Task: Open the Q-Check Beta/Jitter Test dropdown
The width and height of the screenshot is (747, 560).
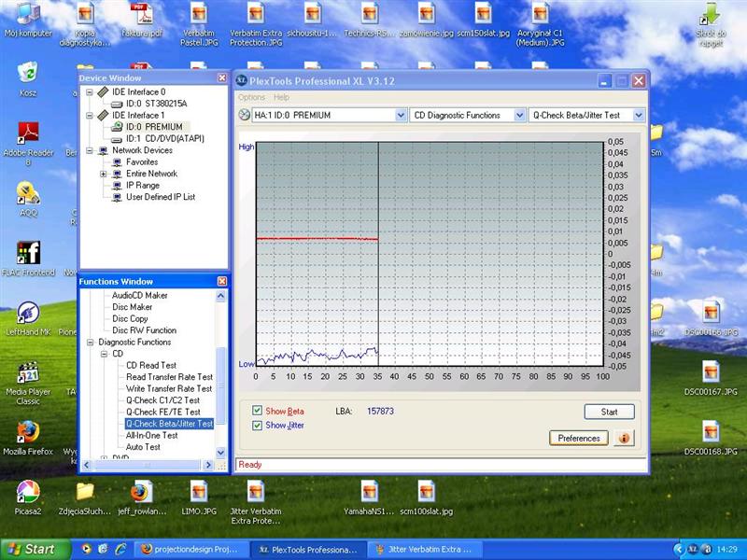Action: tap(639, 115)
